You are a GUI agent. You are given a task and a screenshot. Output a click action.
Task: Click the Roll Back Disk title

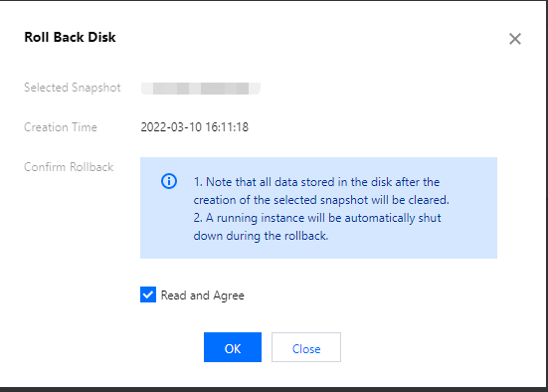tap(70, 37)
